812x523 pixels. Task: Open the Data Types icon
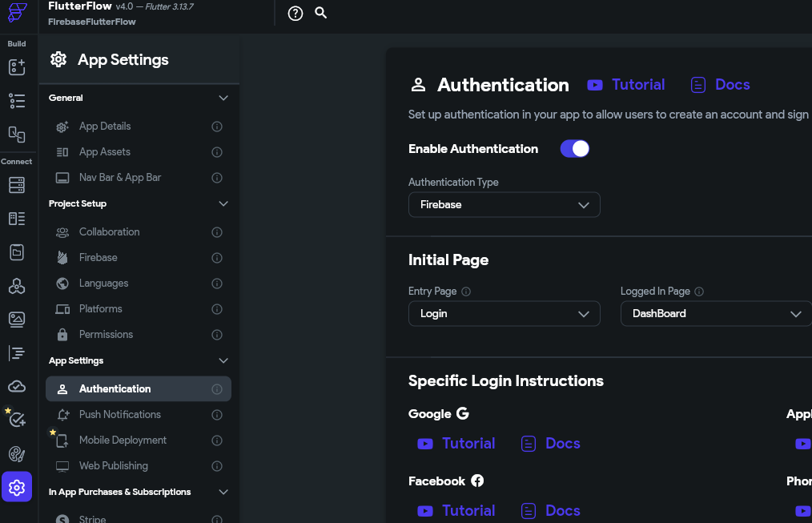17,219
